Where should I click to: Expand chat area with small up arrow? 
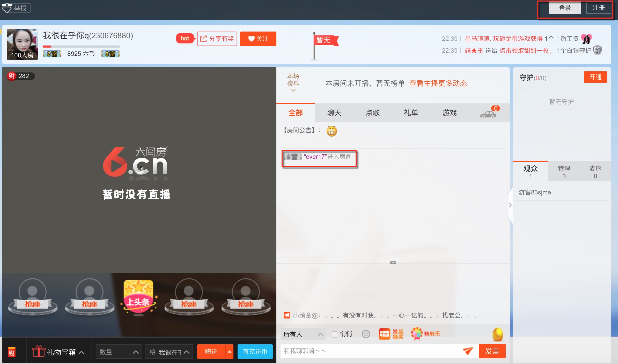(x=393, y=262)
